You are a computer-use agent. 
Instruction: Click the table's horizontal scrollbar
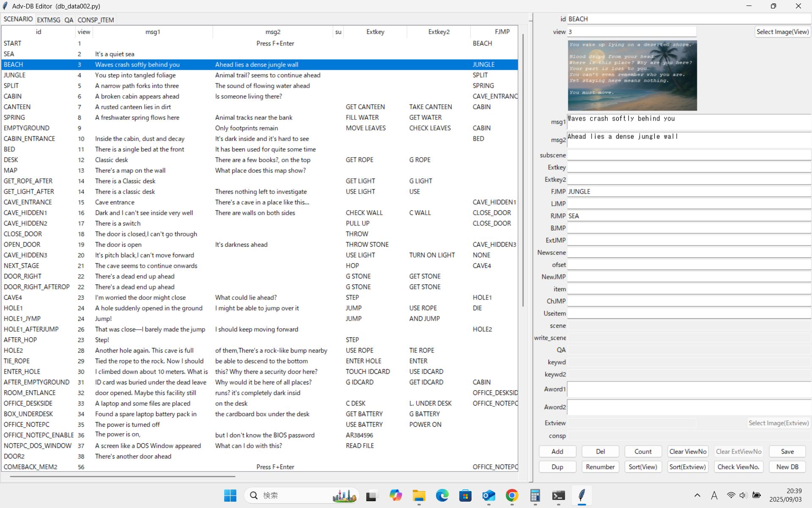click(x=123, y=476)
